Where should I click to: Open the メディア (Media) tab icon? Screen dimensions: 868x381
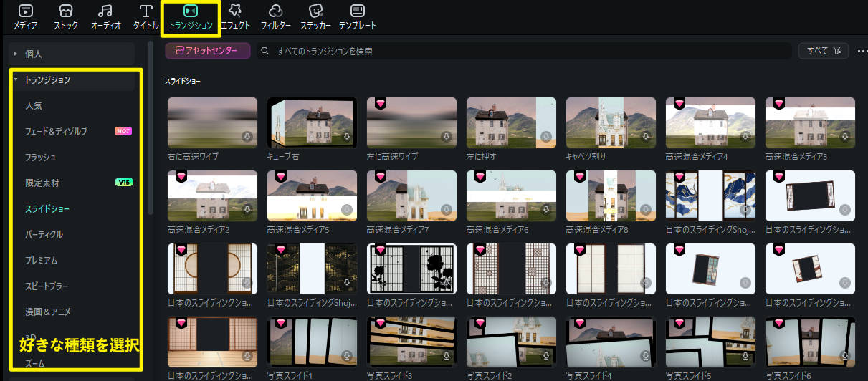pyautogui.click(x=26, y=11)
